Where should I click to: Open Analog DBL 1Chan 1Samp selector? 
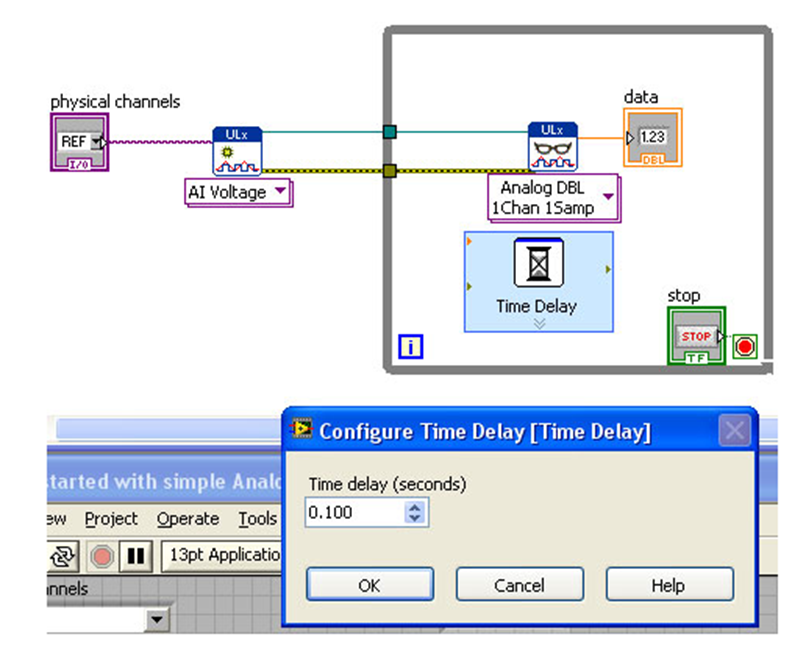(553, 198)
